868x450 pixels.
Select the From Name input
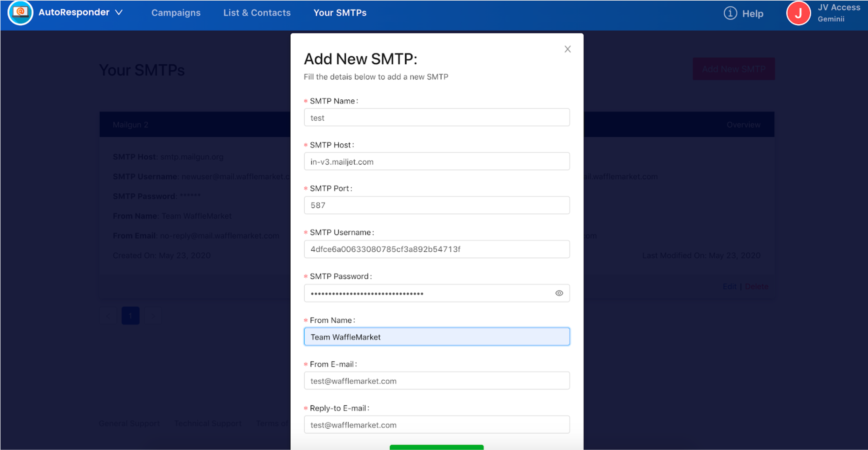click(x=436, y=337)
